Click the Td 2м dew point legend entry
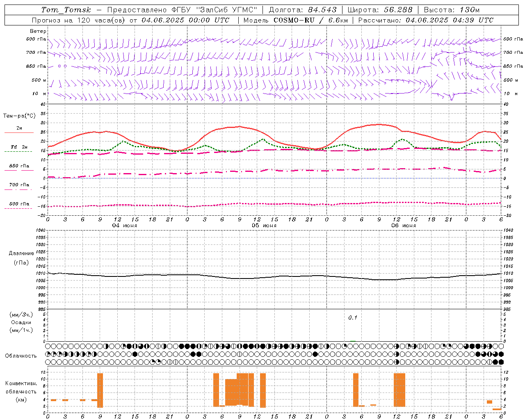This screenshot has height=420, width=525. point(19,147)
